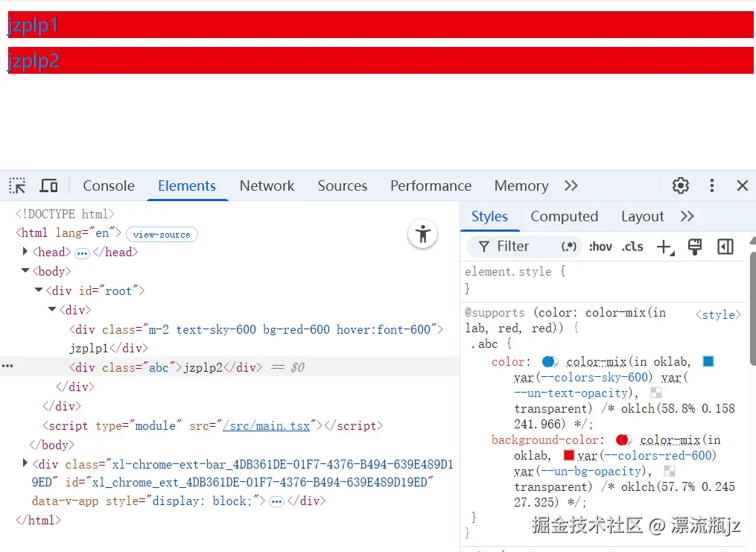This screenshot has height=552, width=756.
Task: Show more DevTools tabs after Memory
Action: [x=571, y=185]
